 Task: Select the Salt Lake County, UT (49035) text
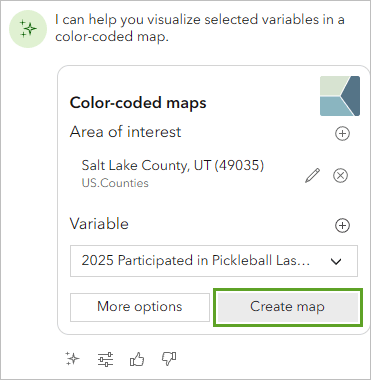point(173,165)
